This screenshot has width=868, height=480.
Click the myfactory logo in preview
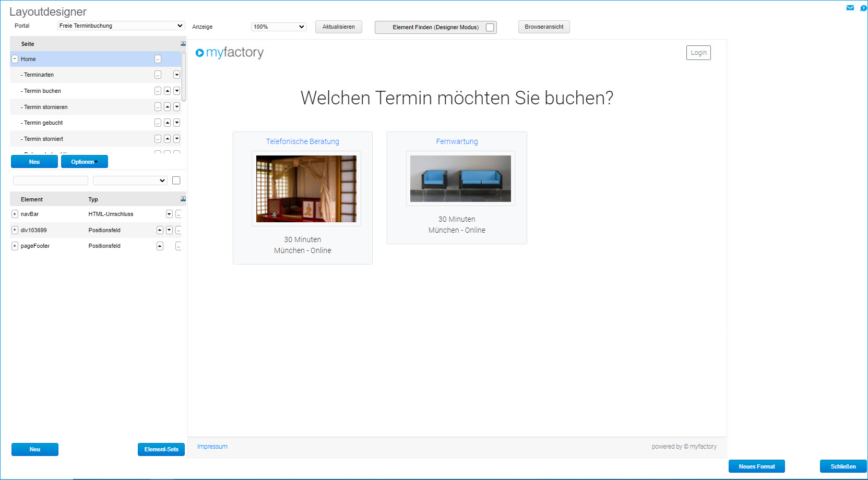tap(230, 52)
